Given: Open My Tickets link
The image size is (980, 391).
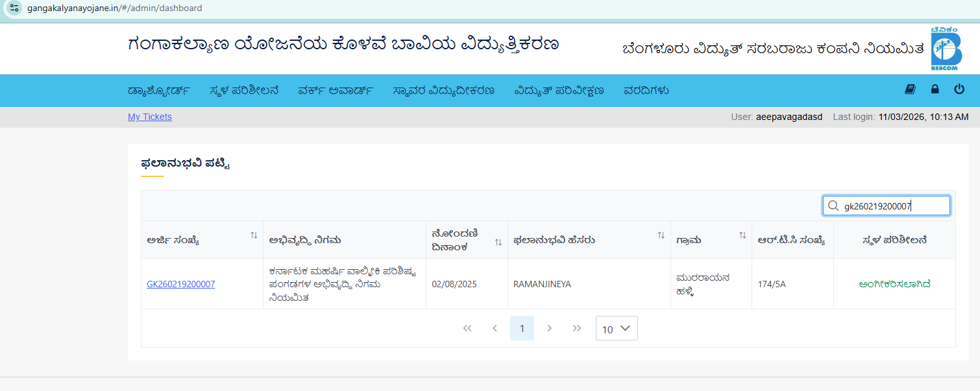Looking at the screenshot, I should [x=150, y=117].
